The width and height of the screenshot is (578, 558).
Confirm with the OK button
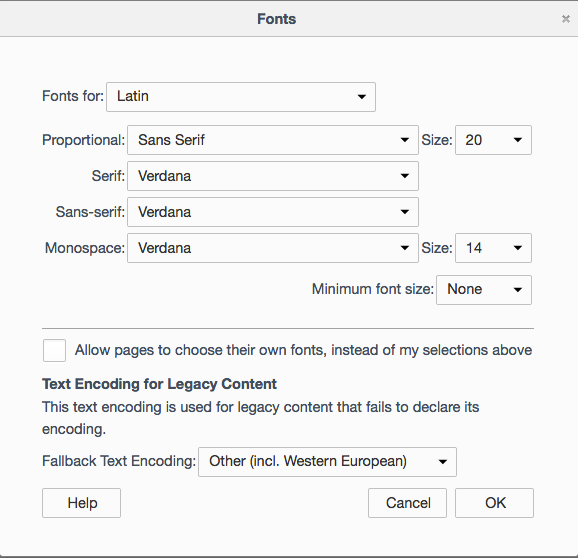click(x=494, y=503)
